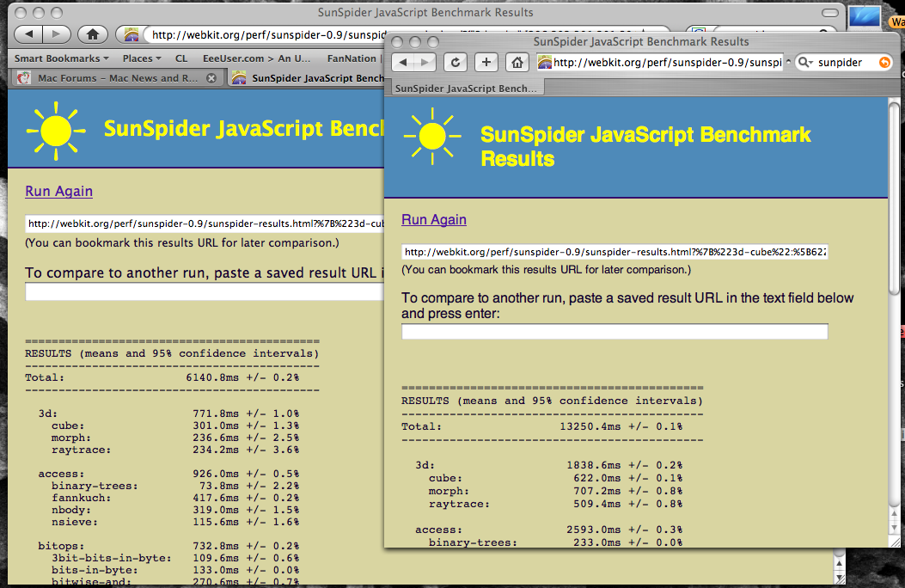
Task: Click the 'fannkuch:' row in rear window
Action: tap(174, 498)
